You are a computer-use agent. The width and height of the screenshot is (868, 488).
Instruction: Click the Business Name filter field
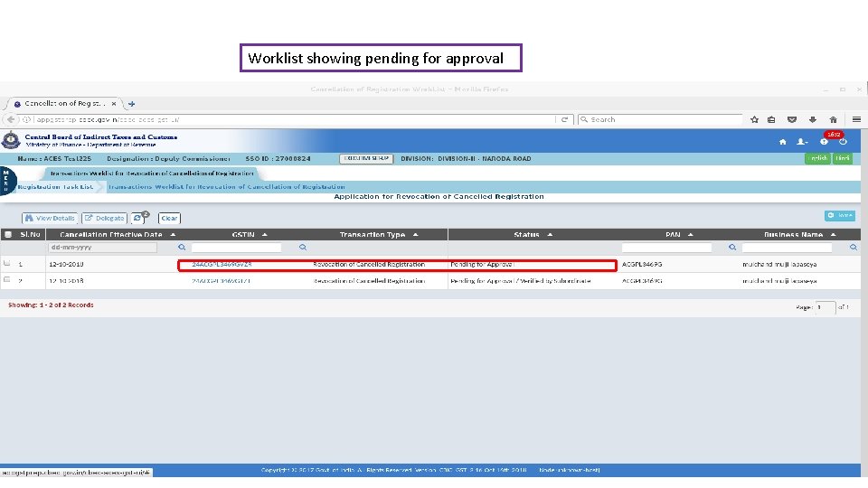tap(787, 248)
